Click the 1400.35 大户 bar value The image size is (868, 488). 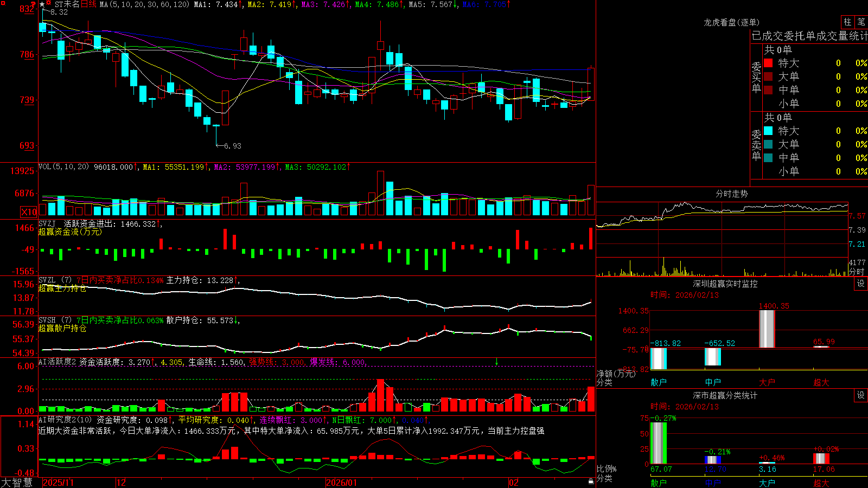(x=774, y=306)
